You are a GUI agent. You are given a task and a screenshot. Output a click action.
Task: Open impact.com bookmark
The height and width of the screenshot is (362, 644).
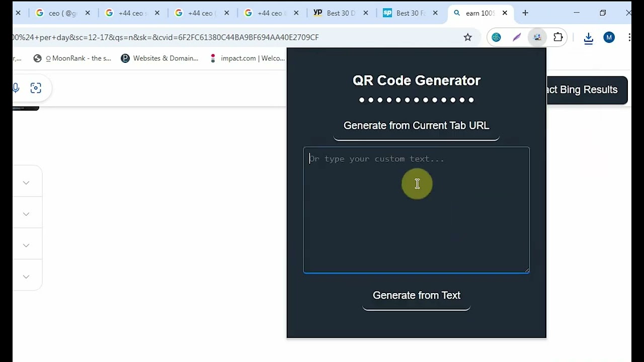tap(248, 58)
